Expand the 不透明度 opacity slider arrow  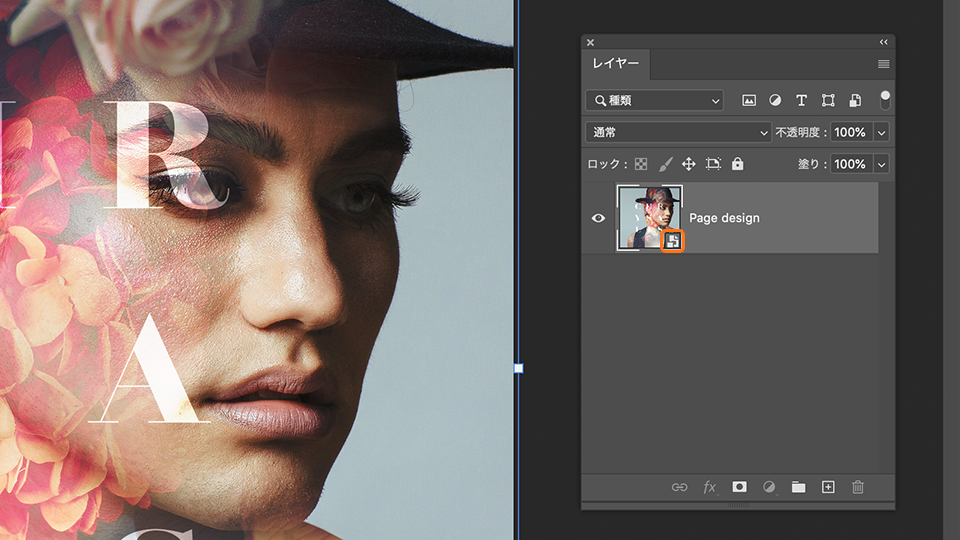click(882, 132)
